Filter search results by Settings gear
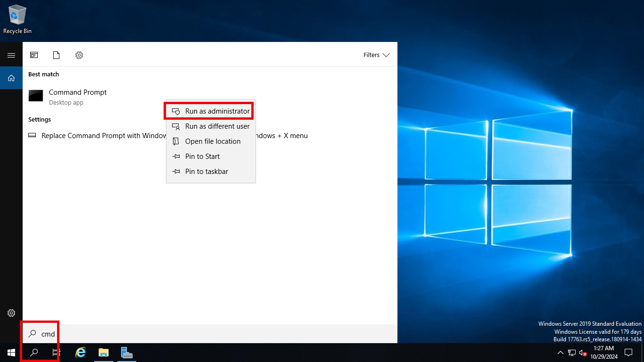Screen dimensions: 644x362 coord(79,55)
